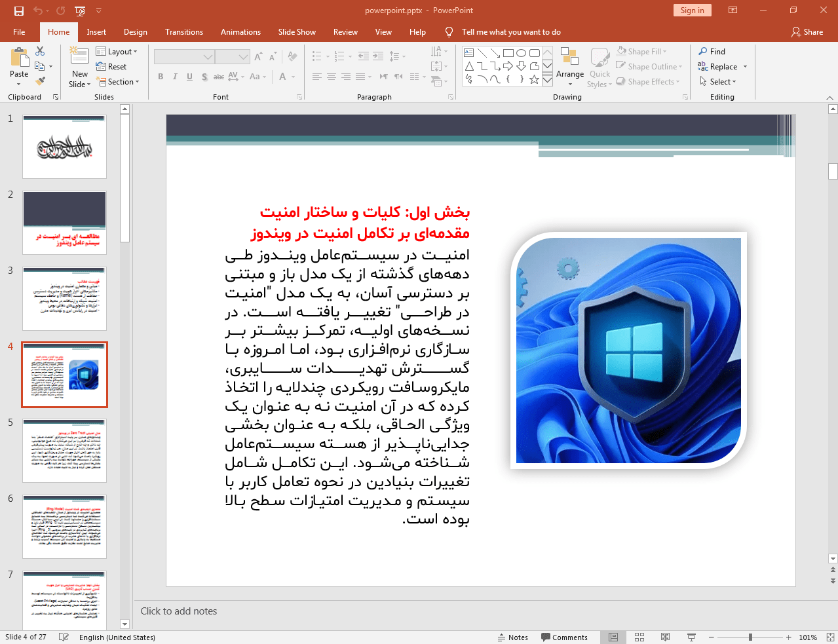Toggle the Notes pane button

(x=513, y=637)
